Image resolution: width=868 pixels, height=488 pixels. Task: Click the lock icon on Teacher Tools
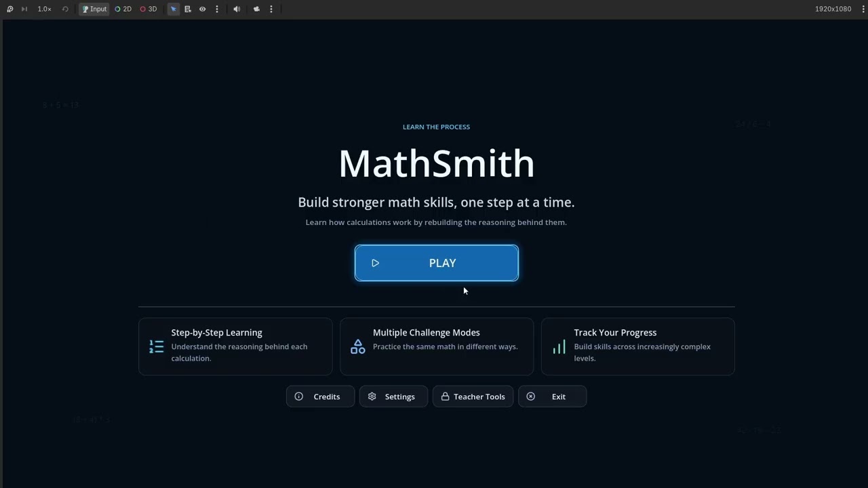(446, 396)
